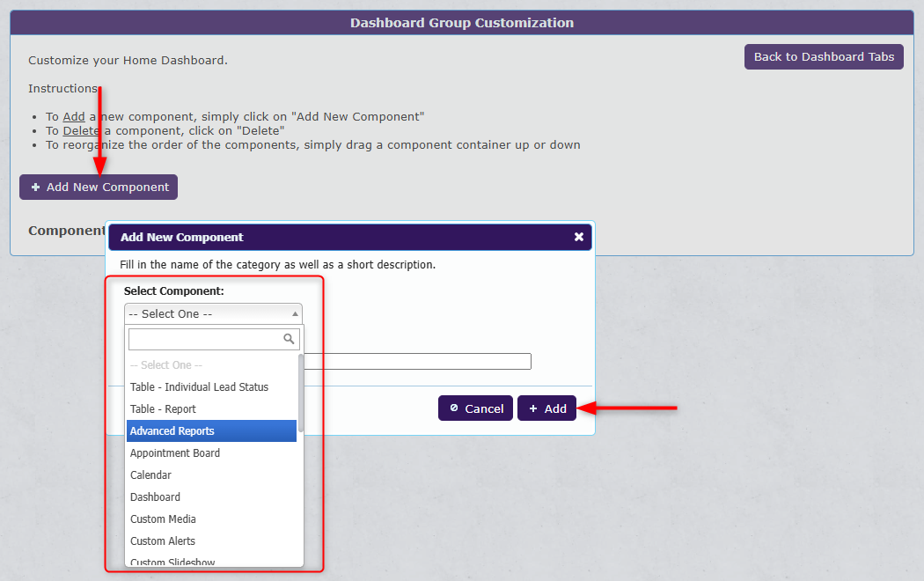Click the magnifier icon in dropdown search

coord(289,339)
